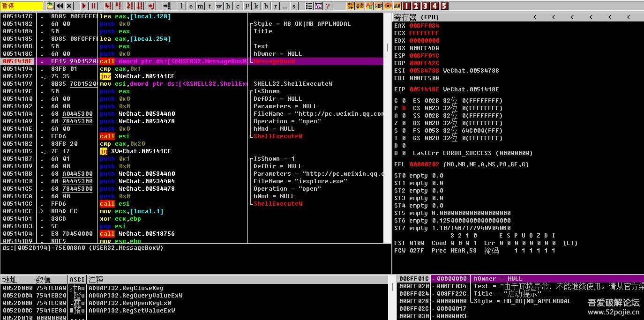Open the Run trace with the '...' button
Viewport: 644px width, 320px height.
point(285,6)
